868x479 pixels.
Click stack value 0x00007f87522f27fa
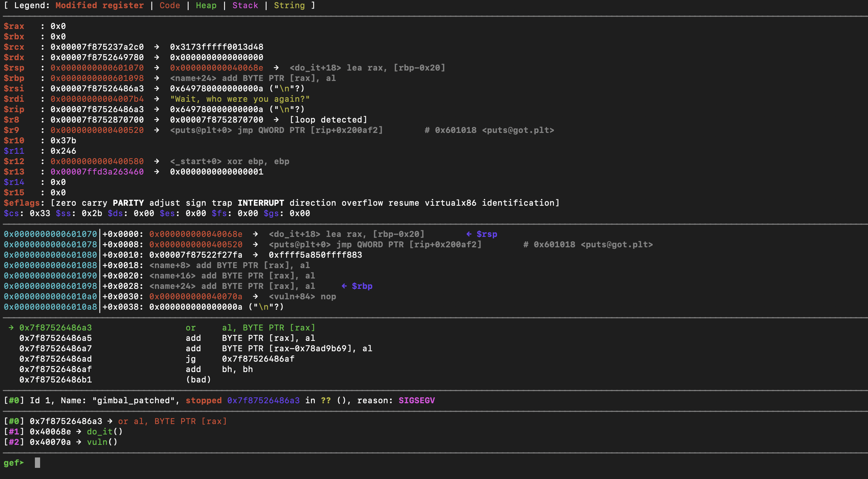click(x=196, y=255)
